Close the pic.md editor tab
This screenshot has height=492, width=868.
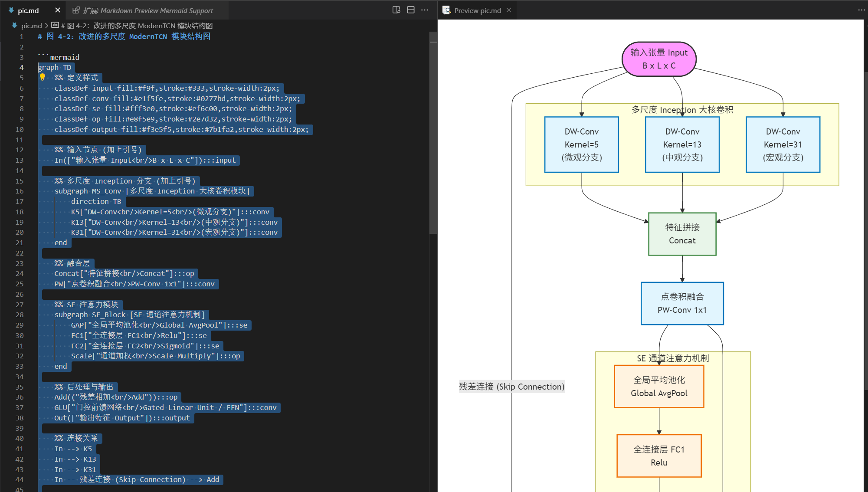[x=57, y=10]
